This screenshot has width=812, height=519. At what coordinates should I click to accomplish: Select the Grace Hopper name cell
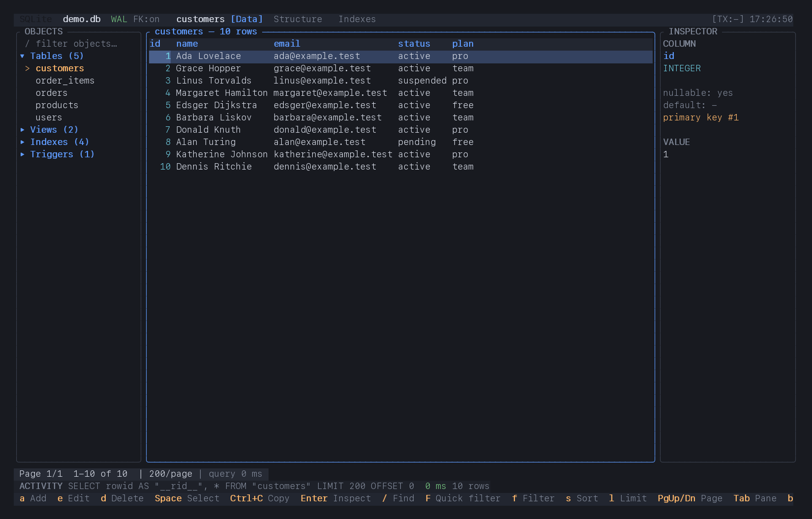coord(209,68)
